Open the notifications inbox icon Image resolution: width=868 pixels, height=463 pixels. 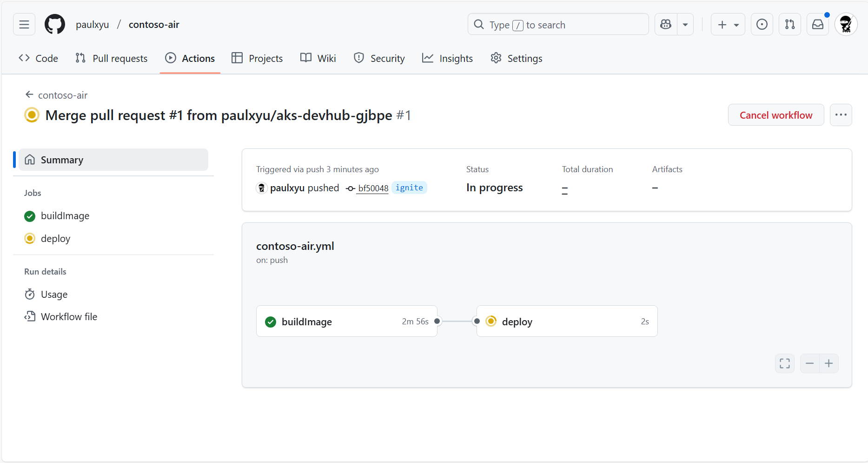point(818,24)
